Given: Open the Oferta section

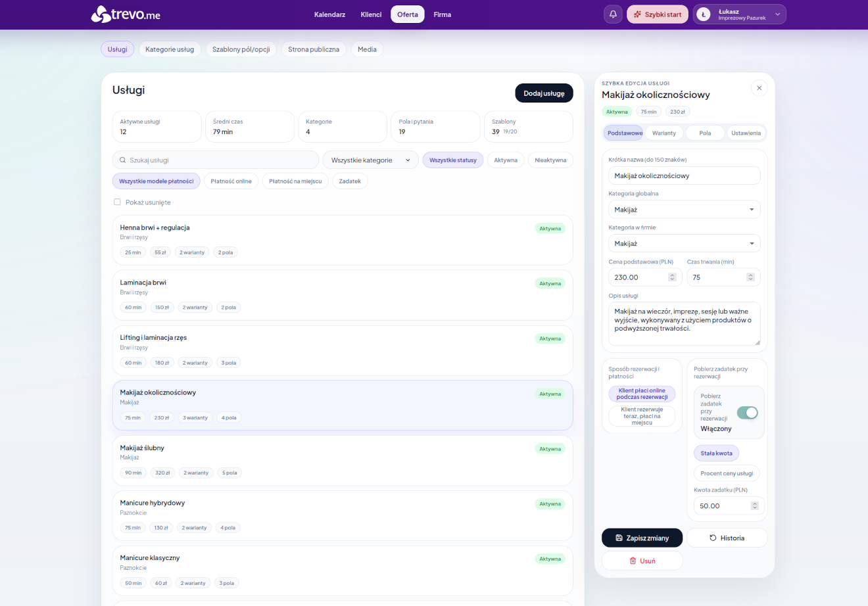Looking at the screenshot, I should [x=408, y=14].
